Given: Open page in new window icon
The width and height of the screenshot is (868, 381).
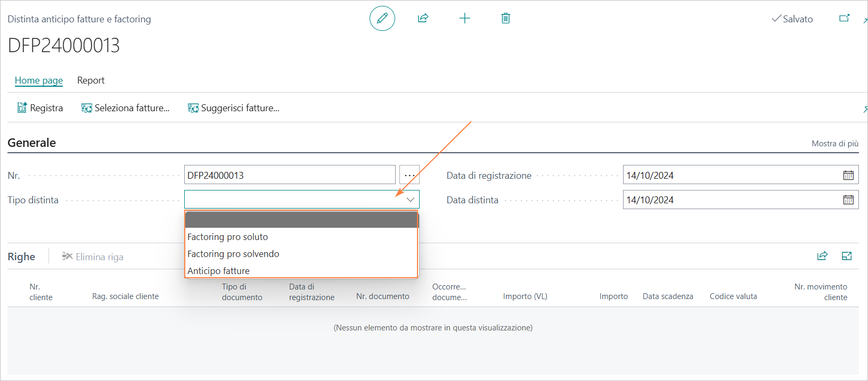Looking at the screenshot, I should (x=845, y=18).
